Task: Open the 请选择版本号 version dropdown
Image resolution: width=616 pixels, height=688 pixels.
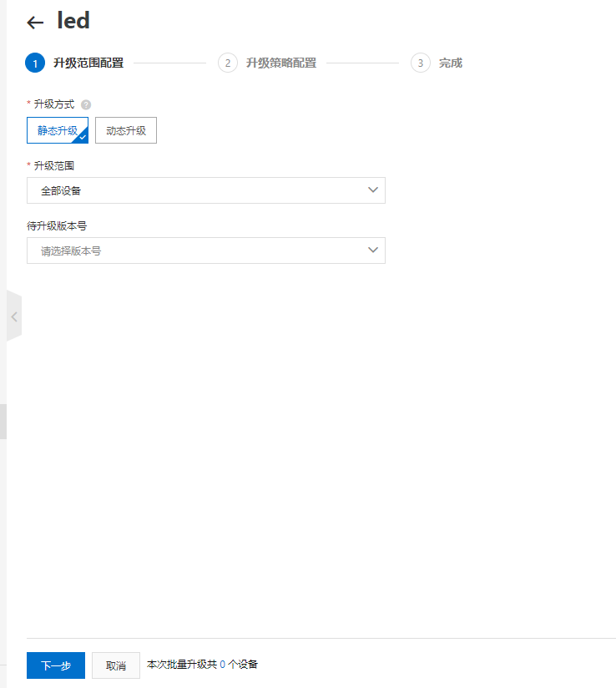Action: [206, 250]
